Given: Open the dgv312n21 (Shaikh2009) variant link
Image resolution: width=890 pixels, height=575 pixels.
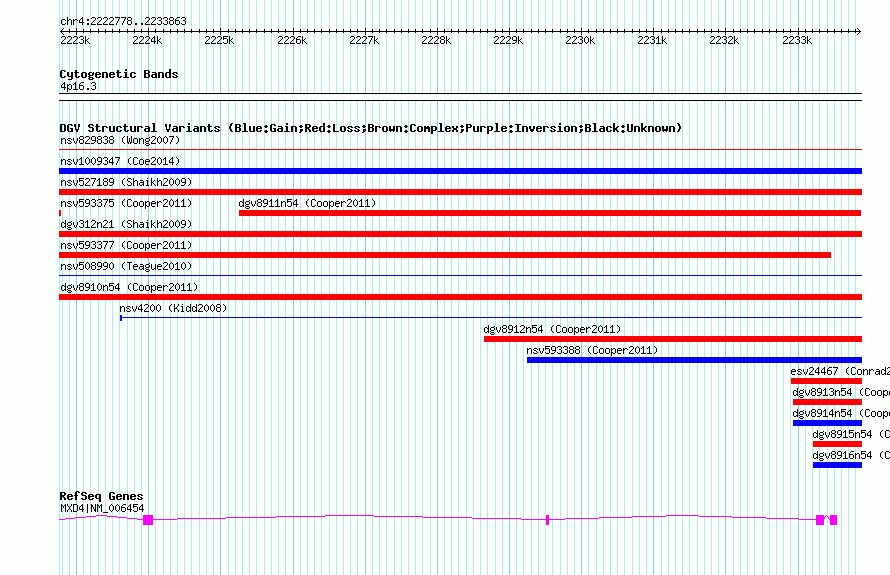Looking at the screenshot, I should point(126,224).
